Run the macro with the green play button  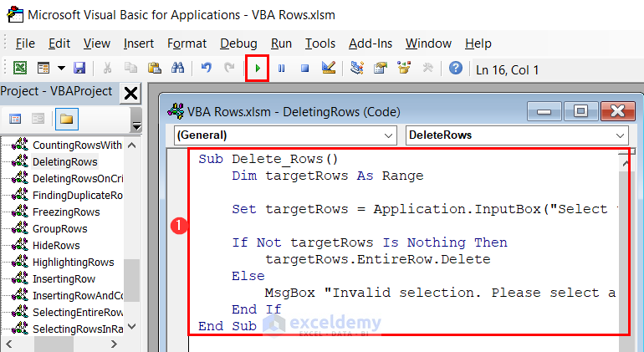pos(258,69)
